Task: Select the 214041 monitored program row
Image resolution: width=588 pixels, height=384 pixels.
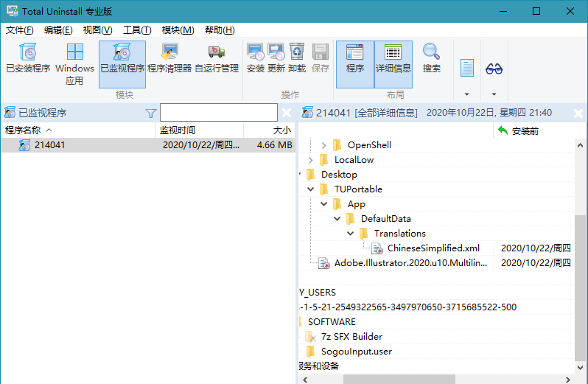Action: tap(148, 145)
